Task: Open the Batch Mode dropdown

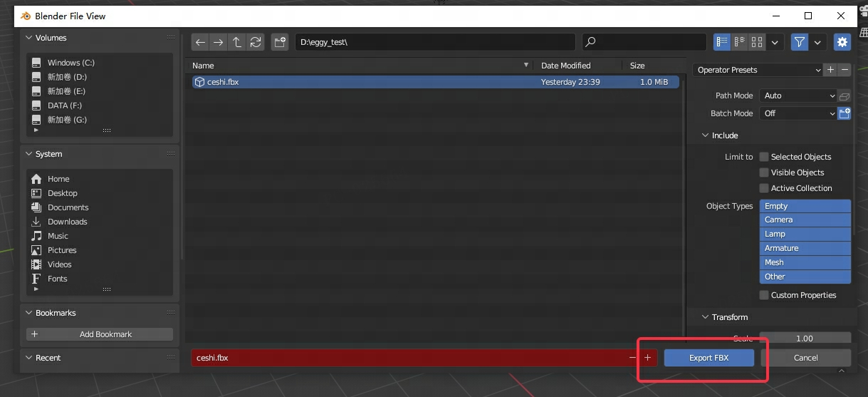Action: (x=798, y=113)
